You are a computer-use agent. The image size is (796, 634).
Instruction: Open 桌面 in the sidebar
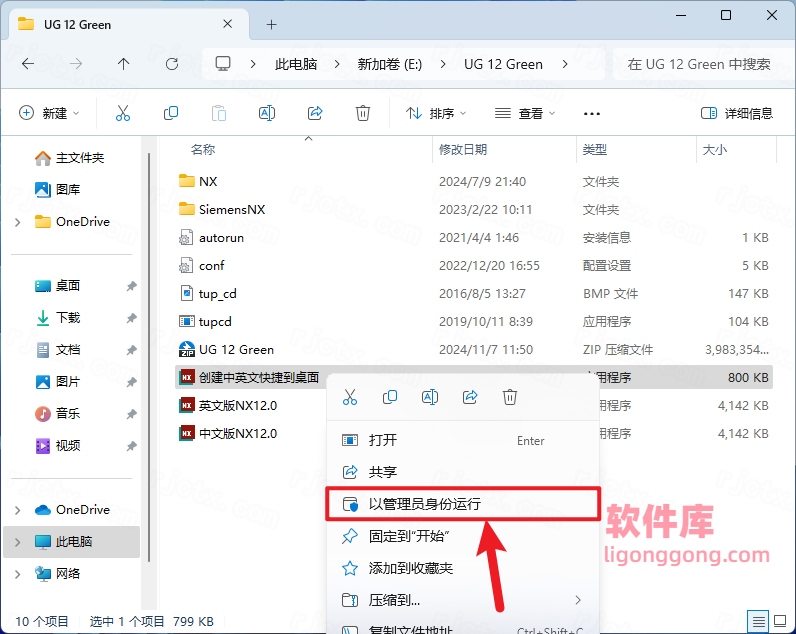[x=57, y=285]
